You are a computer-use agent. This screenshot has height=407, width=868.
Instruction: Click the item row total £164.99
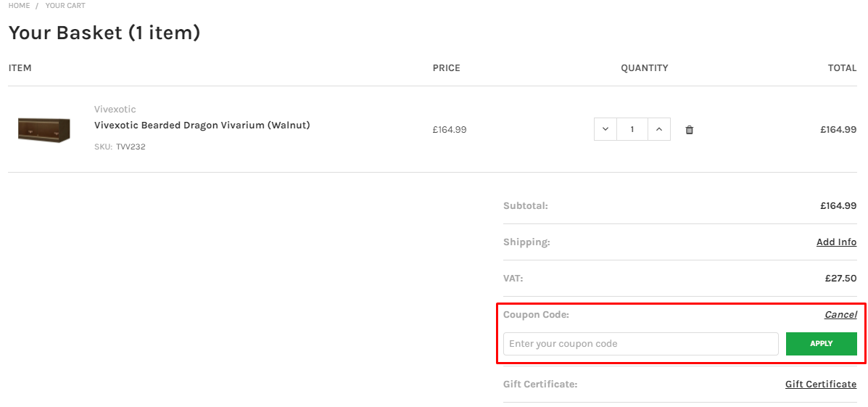pos(839,130)
